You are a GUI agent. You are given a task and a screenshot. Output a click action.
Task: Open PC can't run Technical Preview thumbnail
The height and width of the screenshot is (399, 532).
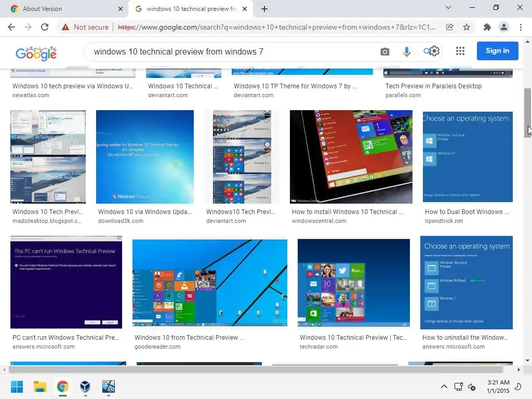pos(66,282)
